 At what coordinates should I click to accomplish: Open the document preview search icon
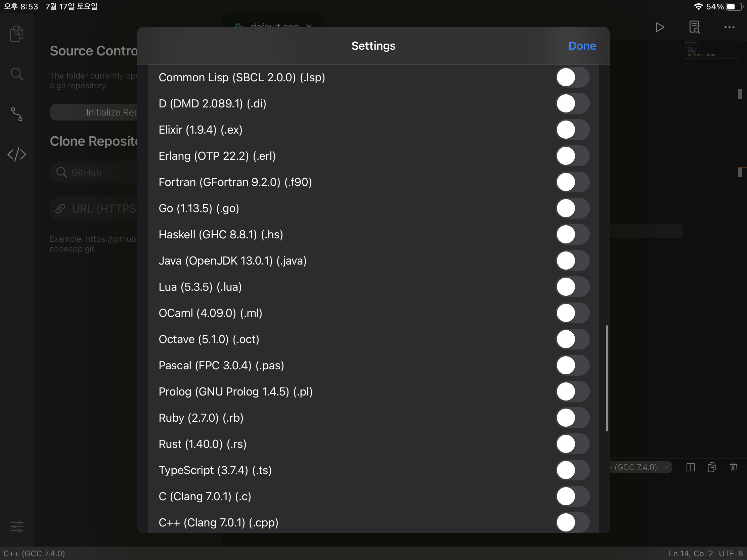click(x=694, y=27)
